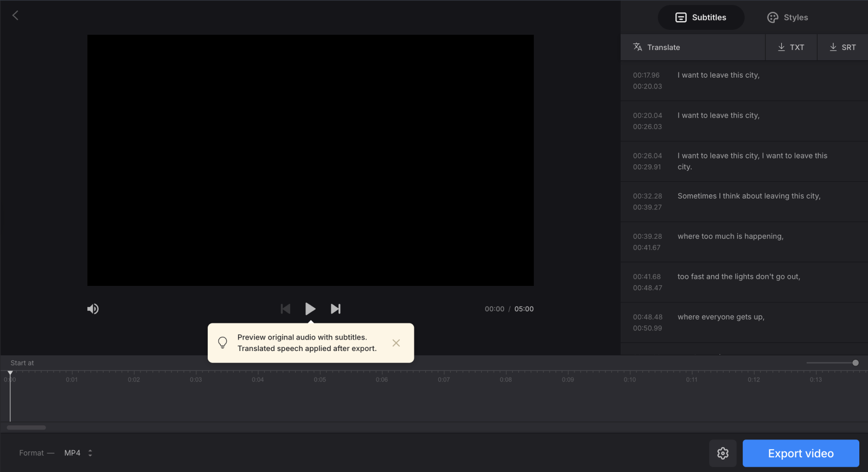868x472 pixels.
Task: Select subtitle 'where everyone gets up,'
Action: (x=721, y=317)
